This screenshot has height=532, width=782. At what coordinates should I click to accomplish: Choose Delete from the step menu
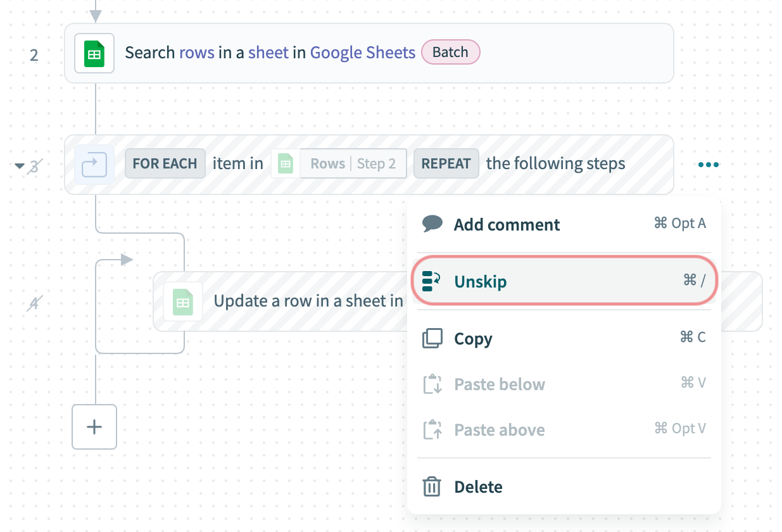coord(478,487)
